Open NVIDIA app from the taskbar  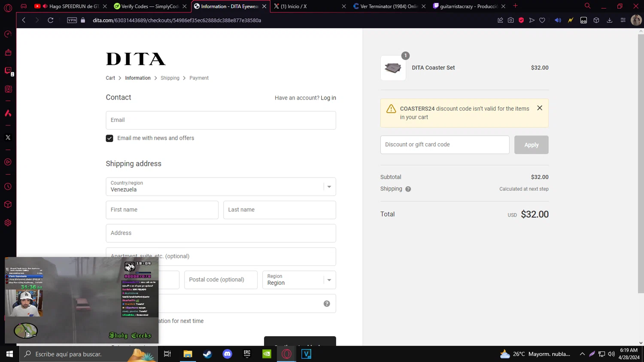pyautogui.click(x=267, y=354)
